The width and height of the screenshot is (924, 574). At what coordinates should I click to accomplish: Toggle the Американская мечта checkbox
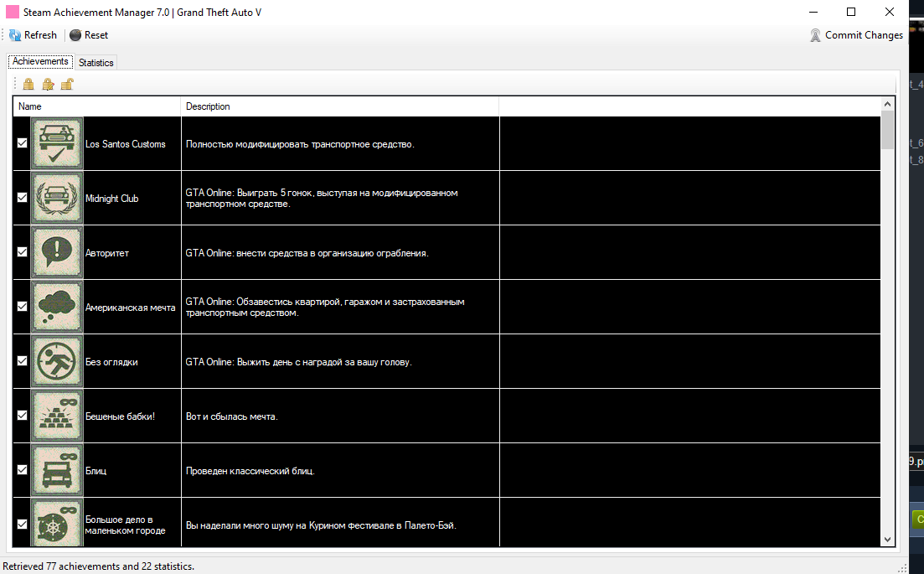23,307
